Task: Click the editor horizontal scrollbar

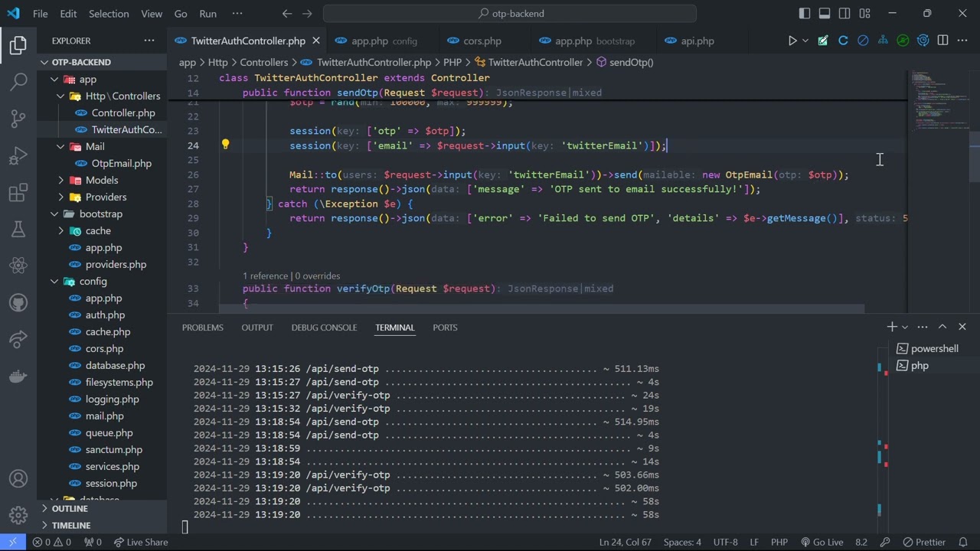Action: click(541, 308)
